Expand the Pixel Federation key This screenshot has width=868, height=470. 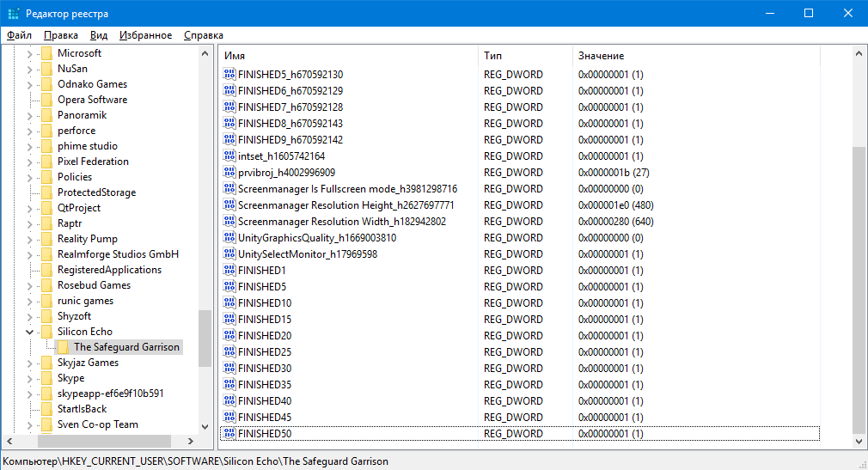pos(29,162)
